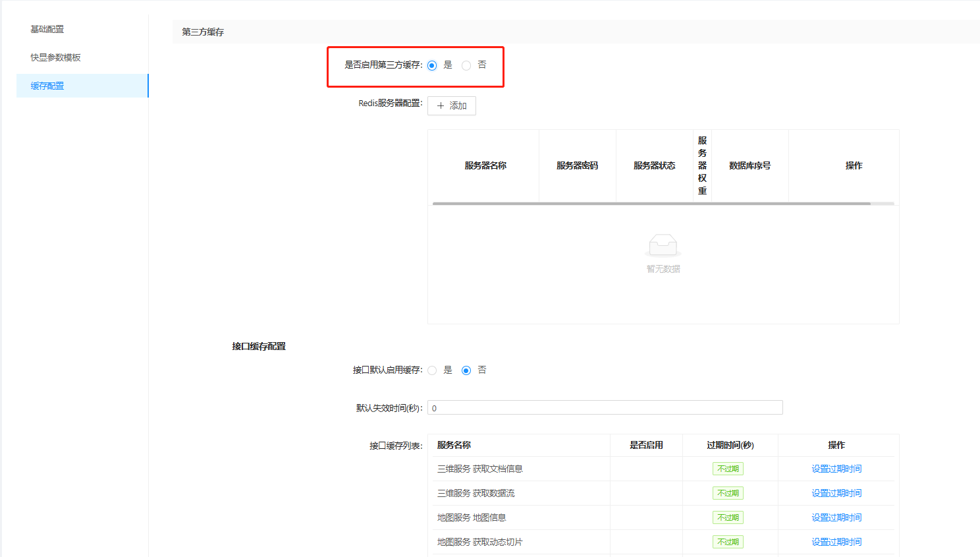Viewport: 980px width, 557px height.
Task: Click the 过期时间(秒) column header
Action: (x=730, y=445)
